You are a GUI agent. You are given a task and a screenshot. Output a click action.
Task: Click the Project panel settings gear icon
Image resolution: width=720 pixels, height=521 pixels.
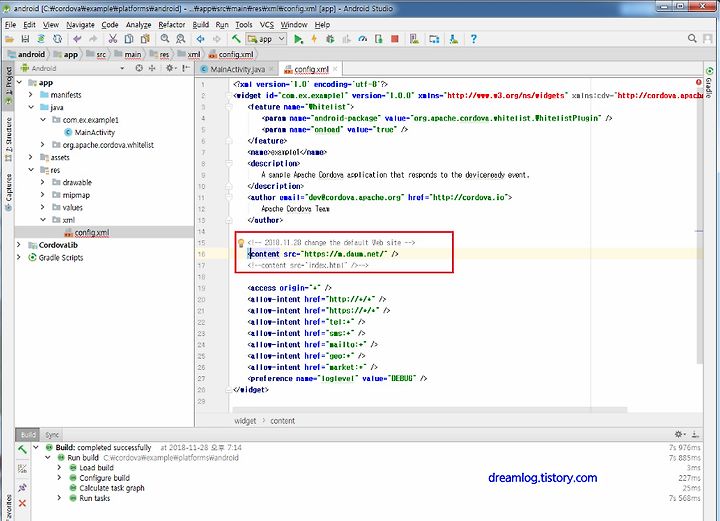(x=169, y=68)
